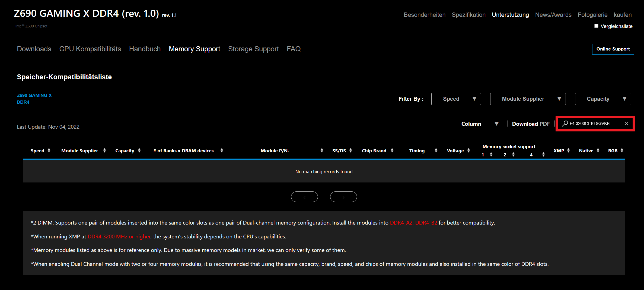Go to next page arrow button
Screen dimensions: 644x290
point(343,197)
